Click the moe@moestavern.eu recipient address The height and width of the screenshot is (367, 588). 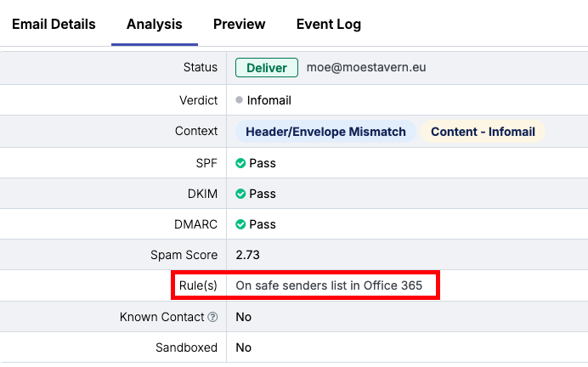[x=365, y=68]
